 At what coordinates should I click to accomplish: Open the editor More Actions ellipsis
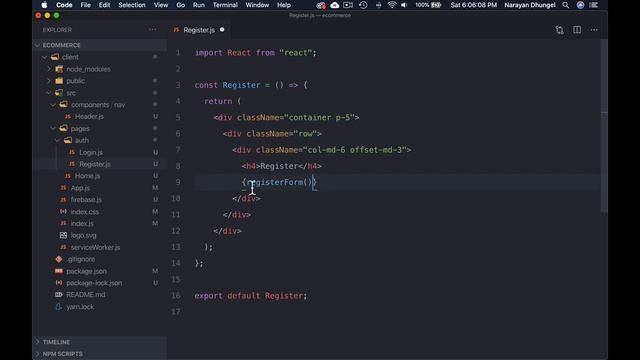pyautogui.click(x=594, y=30)
